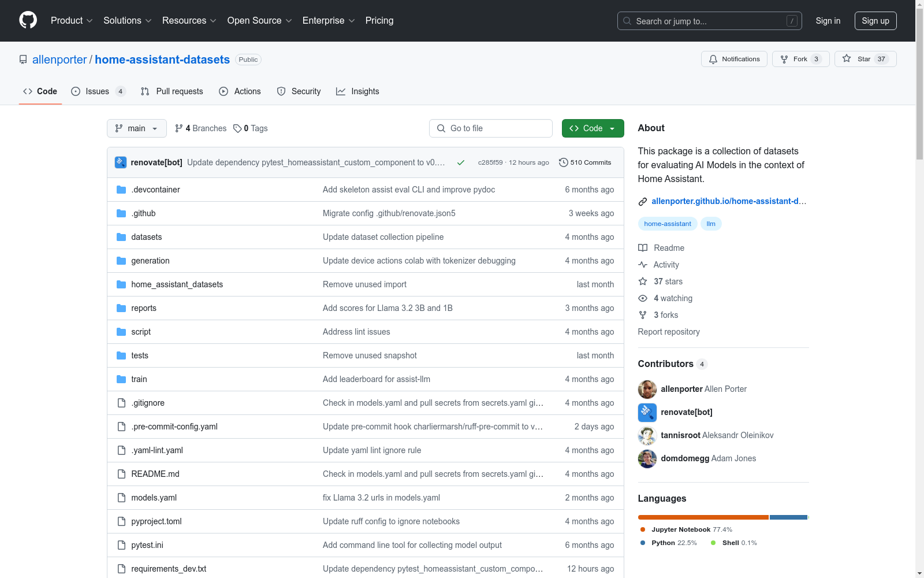This screenshot has width=924, height=578.
Task: Click the renovate[bot] commit author avatar
Action: [121, 162]
